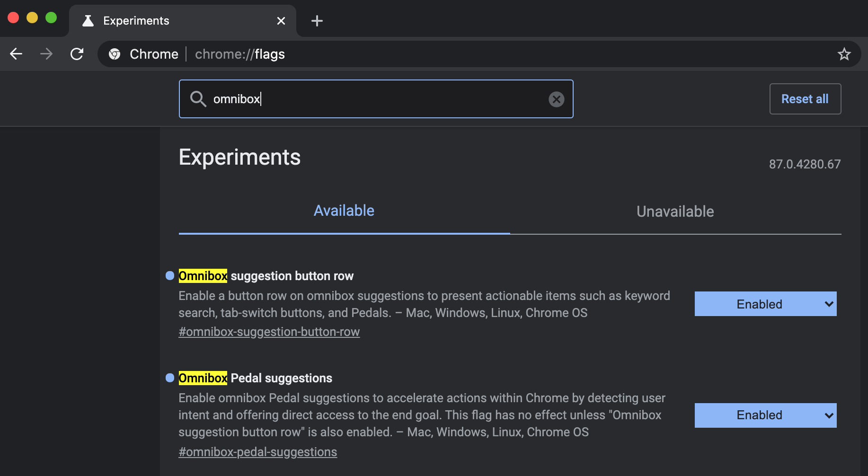The height and width of the screenshot is (476, 868).
Task: Reload the current page
Action: coord(77,54)
